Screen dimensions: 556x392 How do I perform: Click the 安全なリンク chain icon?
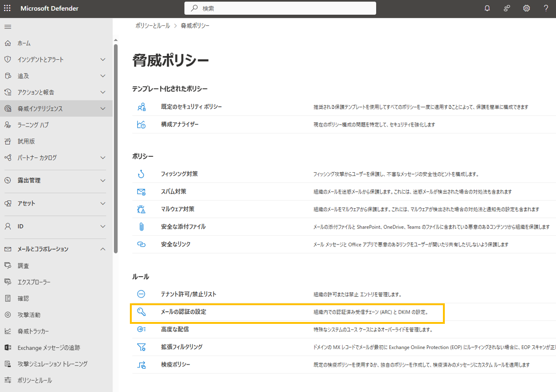coord(141,245)
